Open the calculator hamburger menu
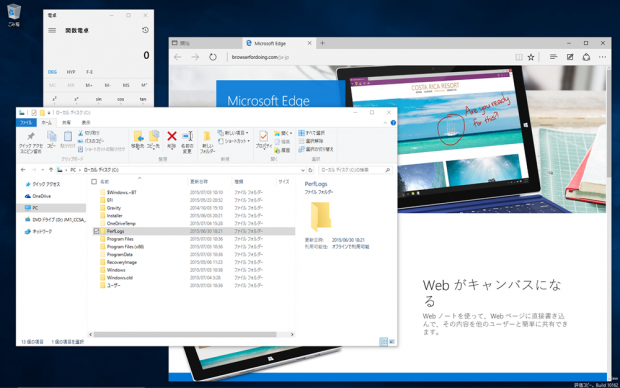 52,30
